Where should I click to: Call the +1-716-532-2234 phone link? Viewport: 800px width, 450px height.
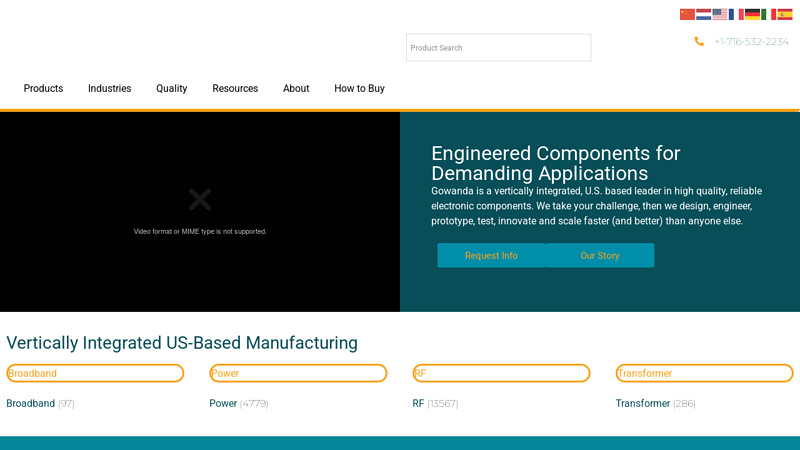[x=751, y=42]
